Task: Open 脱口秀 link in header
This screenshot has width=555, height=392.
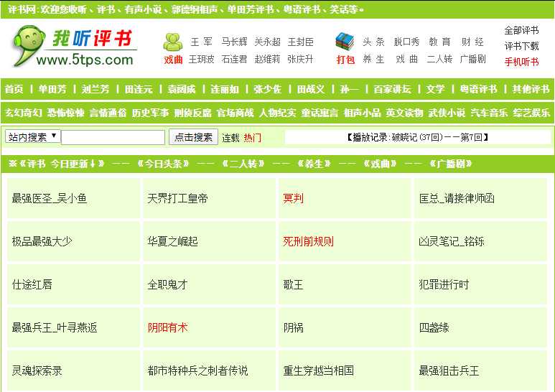Action: coord(406,42)
